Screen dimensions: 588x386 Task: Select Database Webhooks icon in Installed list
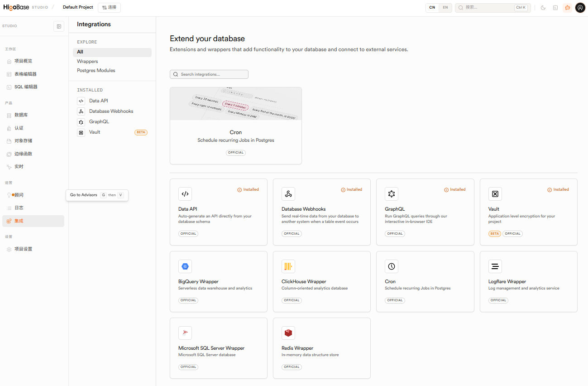[81, 111]
